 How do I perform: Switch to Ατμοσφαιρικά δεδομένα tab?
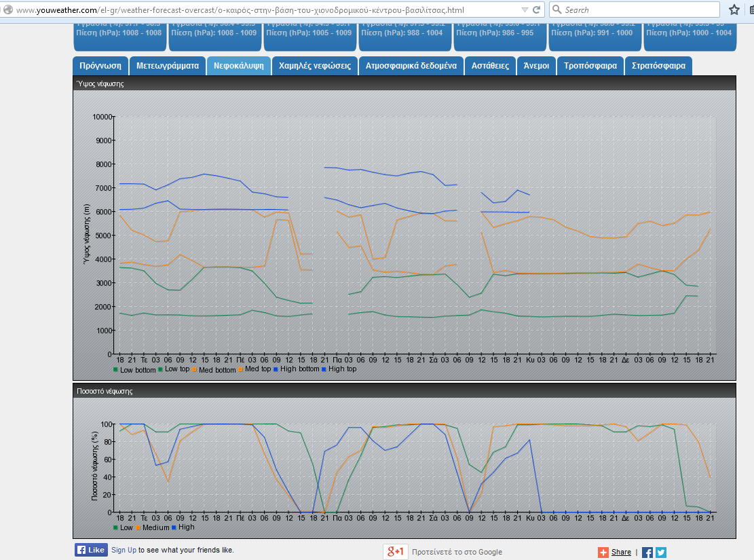(411, 66)
